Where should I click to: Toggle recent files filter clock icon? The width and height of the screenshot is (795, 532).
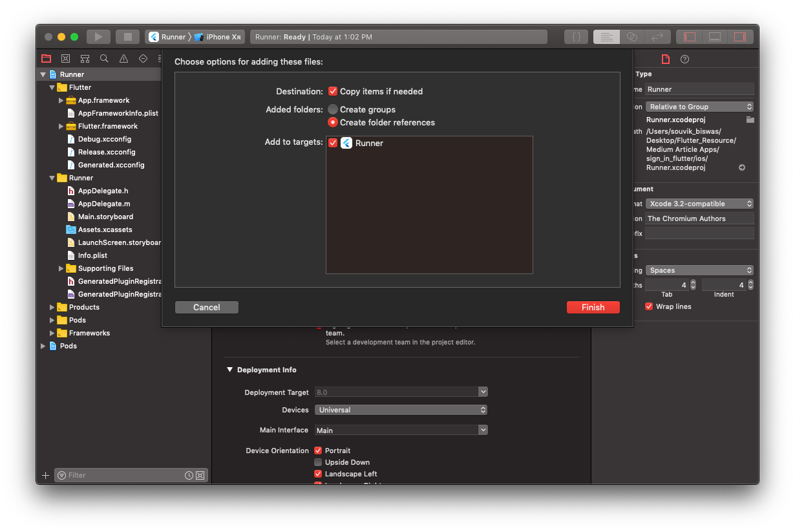(189, 475)
